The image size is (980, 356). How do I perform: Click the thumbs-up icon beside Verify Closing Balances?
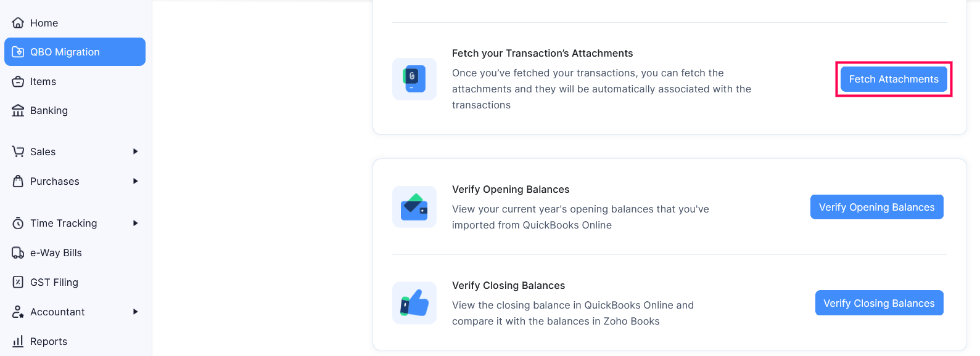[x=414, y=303]
